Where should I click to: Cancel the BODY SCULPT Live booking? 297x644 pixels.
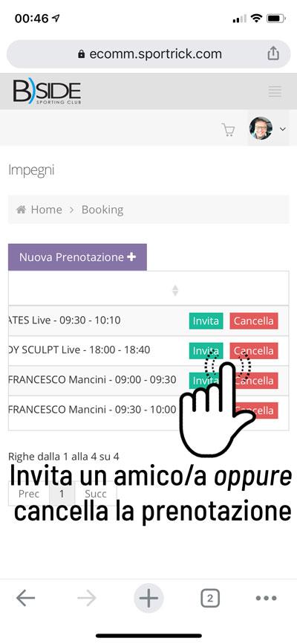tap(254, 351)
